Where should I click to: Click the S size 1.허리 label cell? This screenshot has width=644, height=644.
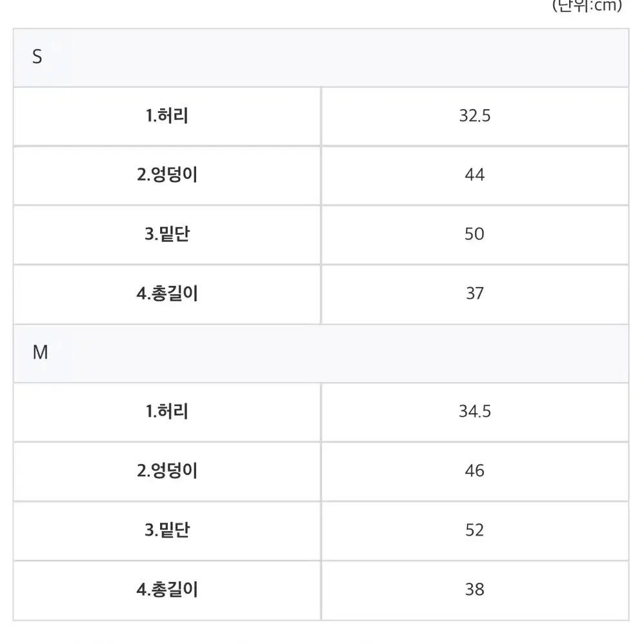167,116
